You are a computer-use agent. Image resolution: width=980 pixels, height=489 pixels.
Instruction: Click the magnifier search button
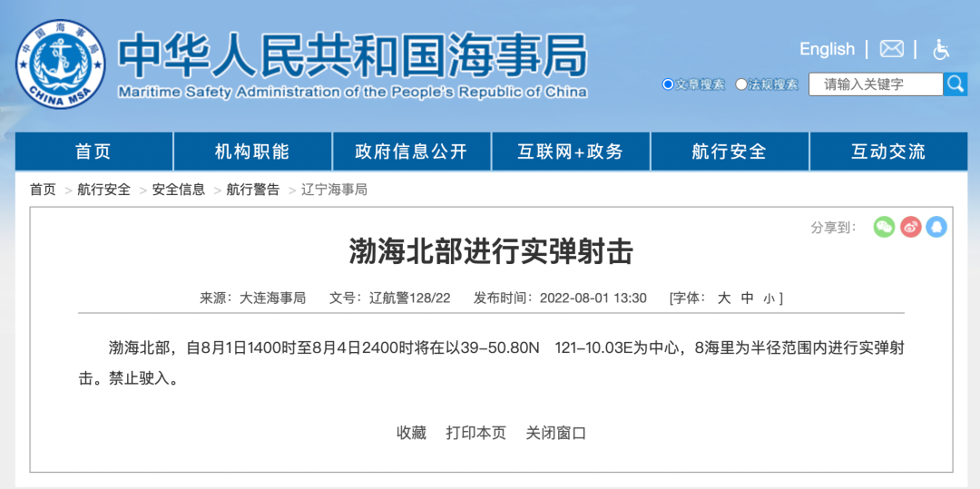(955, 84)
